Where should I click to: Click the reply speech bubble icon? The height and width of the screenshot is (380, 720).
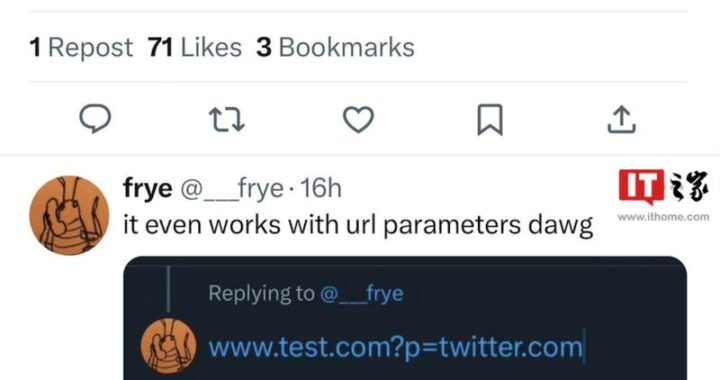95,119
